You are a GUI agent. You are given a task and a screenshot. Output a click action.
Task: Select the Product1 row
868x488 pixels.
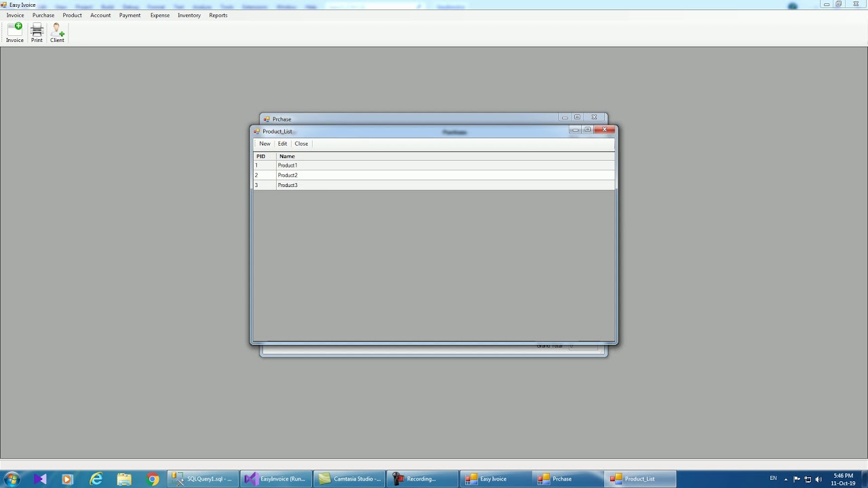click(434, 165)
